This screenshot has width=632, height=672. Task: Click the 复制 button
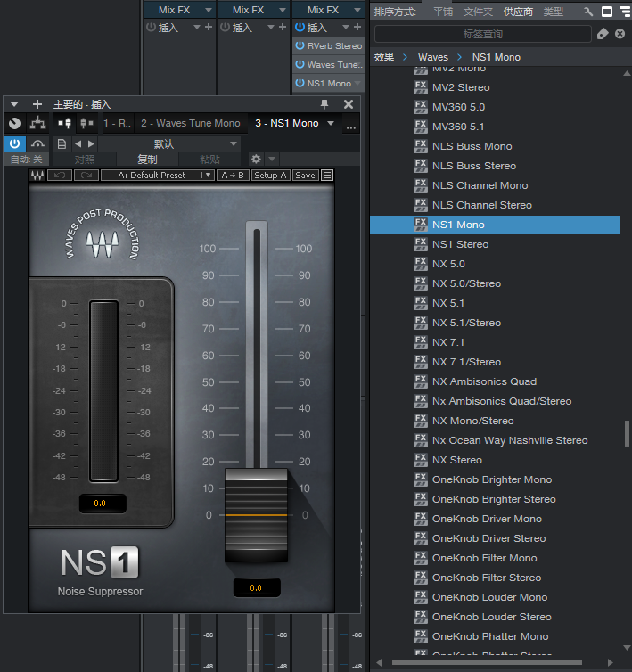[x=147, y=160]
